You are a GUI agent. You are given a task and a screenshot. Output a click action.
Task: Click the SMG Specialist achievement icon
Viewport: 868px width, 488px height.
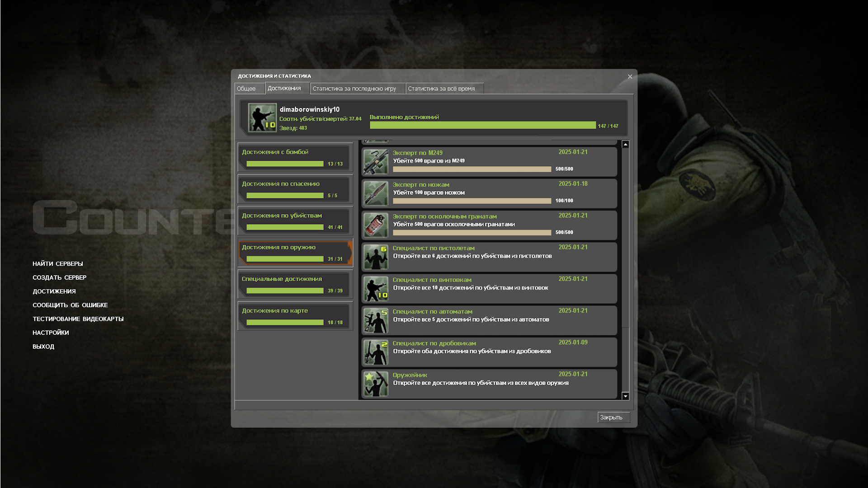coord(376,320)
